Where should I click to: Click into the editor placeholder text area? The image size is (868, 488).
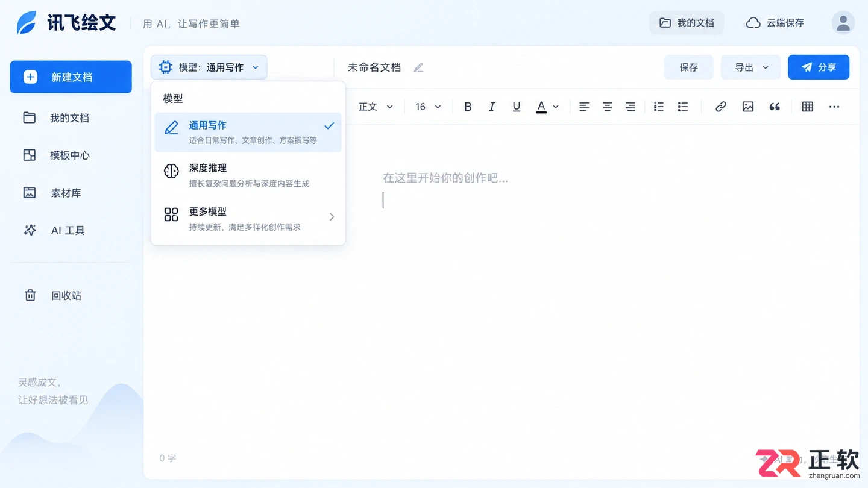pyautogui.click(x=445, y=178)
